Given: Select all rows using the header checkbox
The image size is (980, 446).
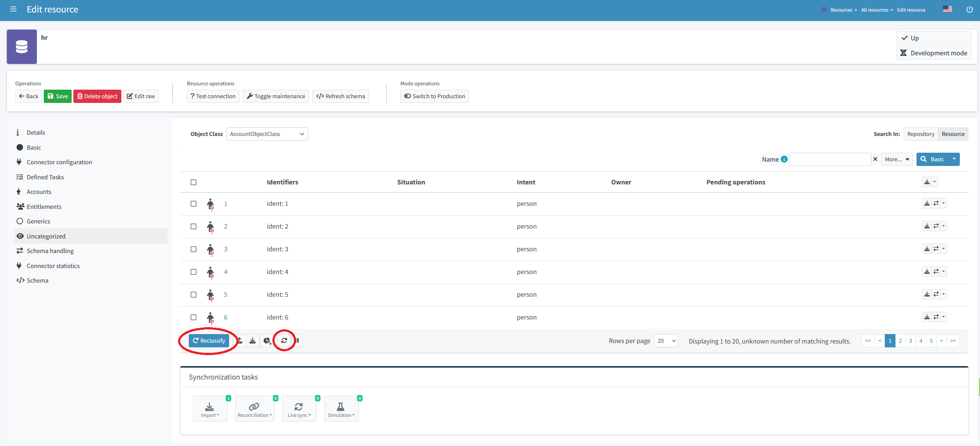Looking at the screenshot, I should [194, 182].
